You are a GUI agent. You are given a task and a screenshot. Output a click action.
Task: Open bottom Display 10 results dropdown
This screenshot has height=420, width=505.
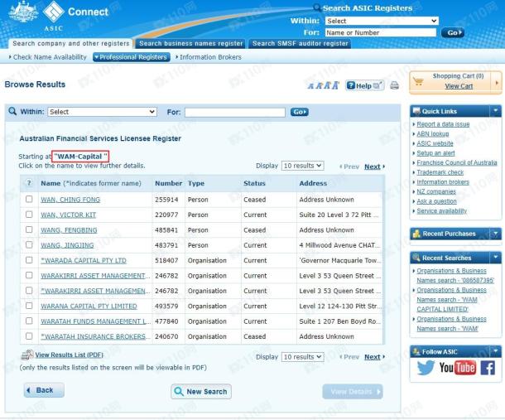302,357
